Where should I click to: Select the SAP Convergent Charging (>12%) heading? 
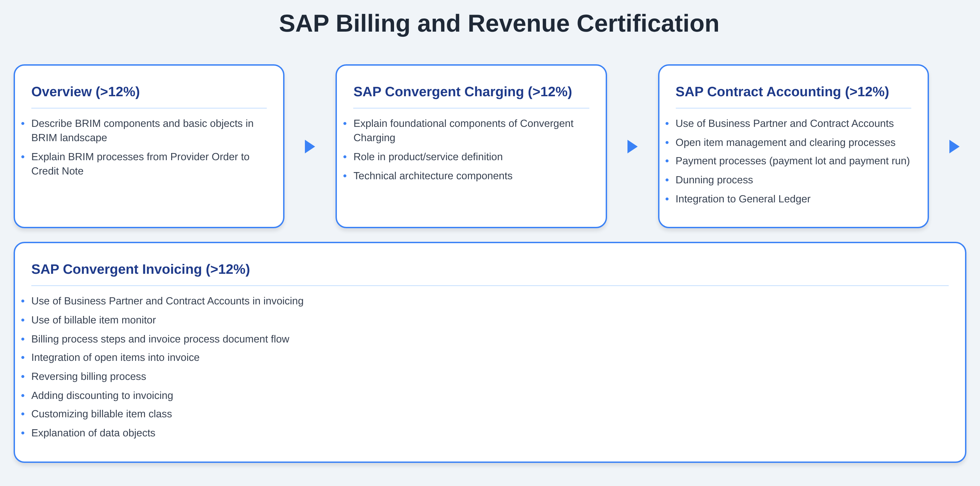click(x=462, y=91)
